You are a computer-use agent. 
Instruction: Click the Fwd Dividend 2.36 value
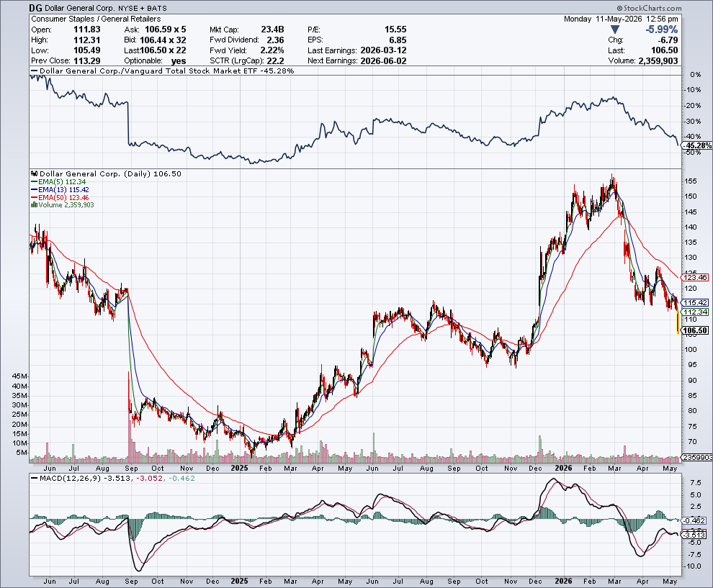click(x=275, y=40)
